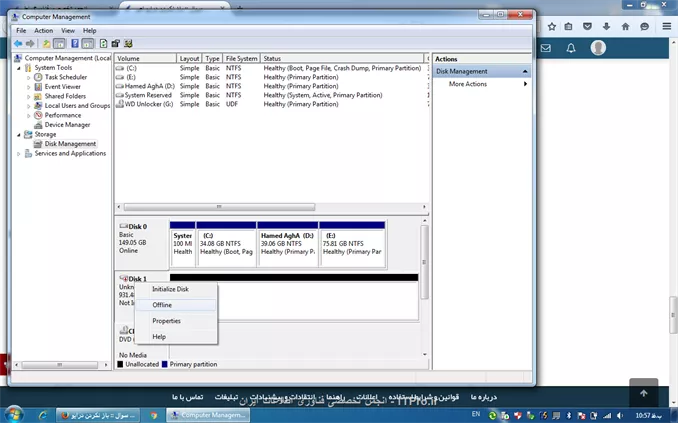
Task: Click the notification bell icon on webpage
Action: click(571, 48)
